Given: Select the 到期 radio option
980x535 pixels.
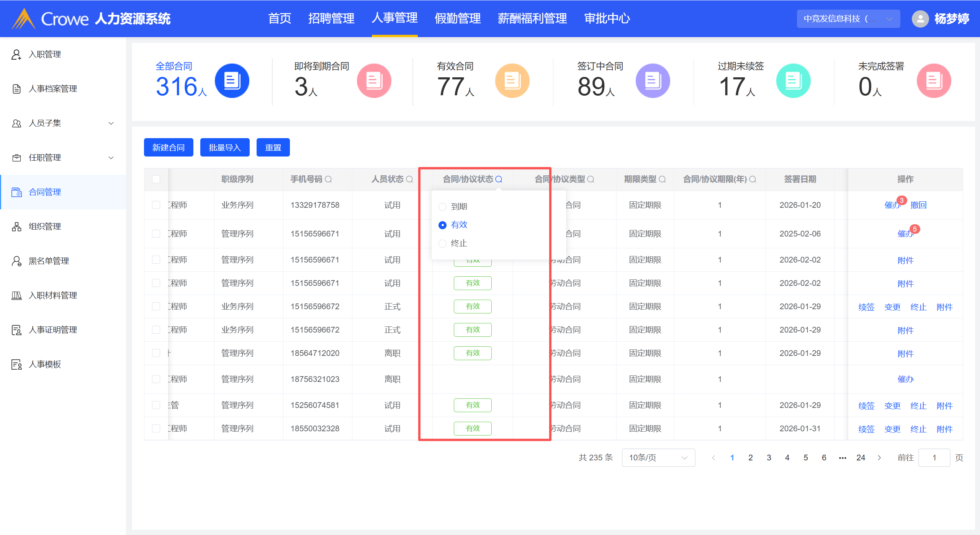Looking at the screenshot, I should [442, 207].
